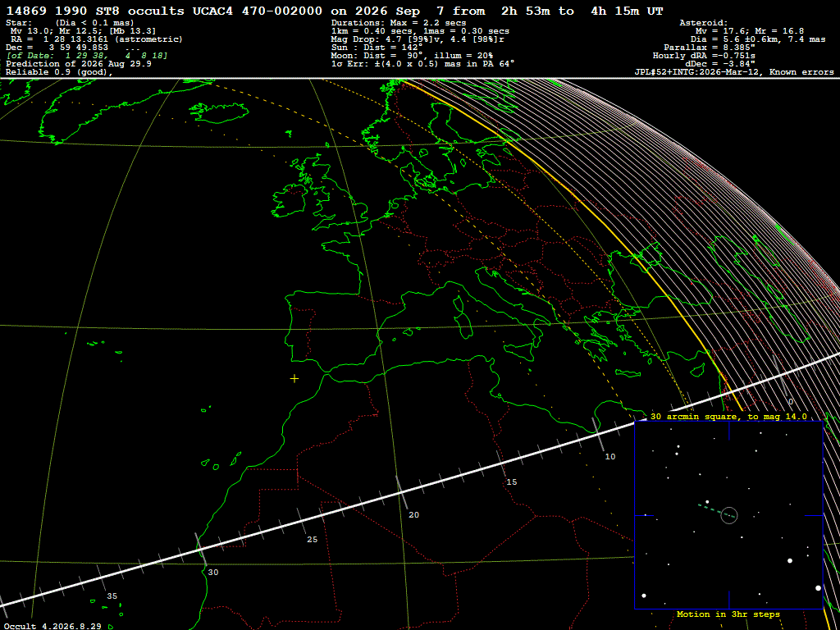Select the bright star on the chart's right edge
This screenshot has height=630, width=840.
coord(818,587)
